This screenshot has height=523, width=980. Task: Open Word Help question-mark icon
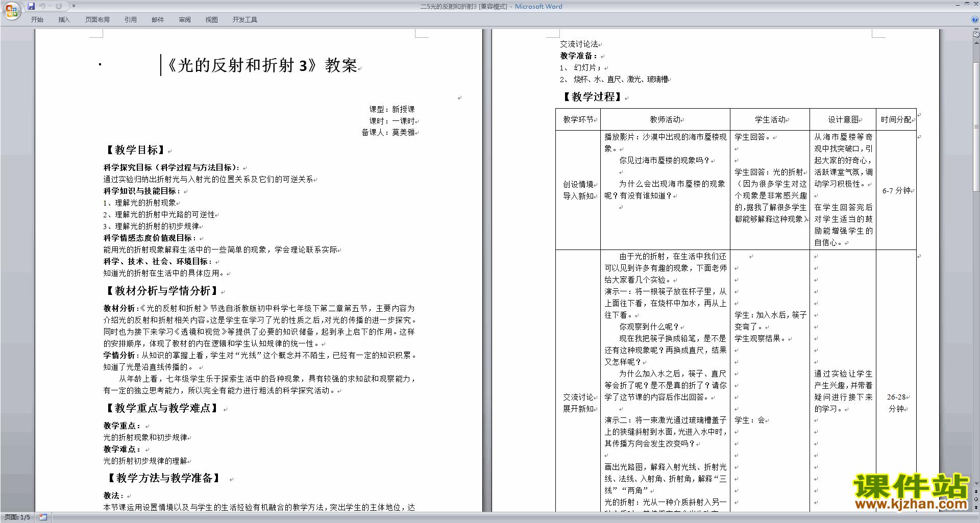click(975, 20)
